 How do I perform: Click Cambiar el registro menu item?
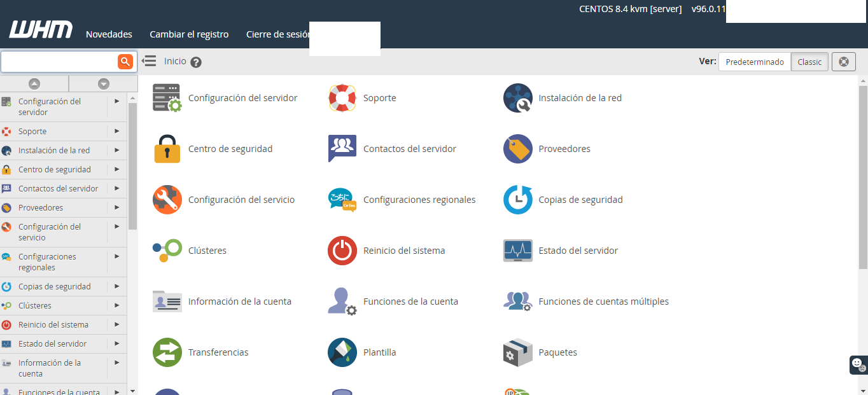(x=189, y=34)
